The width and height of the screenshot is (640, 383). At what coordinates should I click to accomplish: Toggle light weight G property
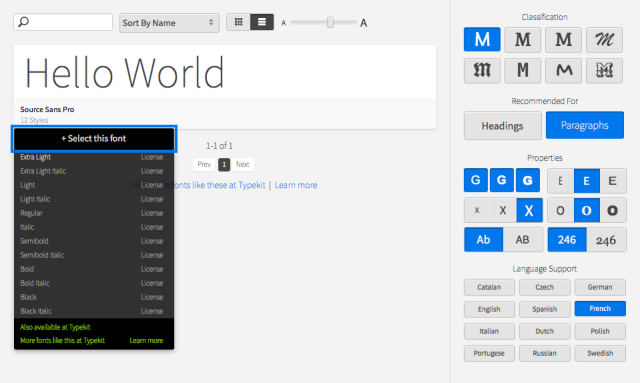[x=476, y=180]
